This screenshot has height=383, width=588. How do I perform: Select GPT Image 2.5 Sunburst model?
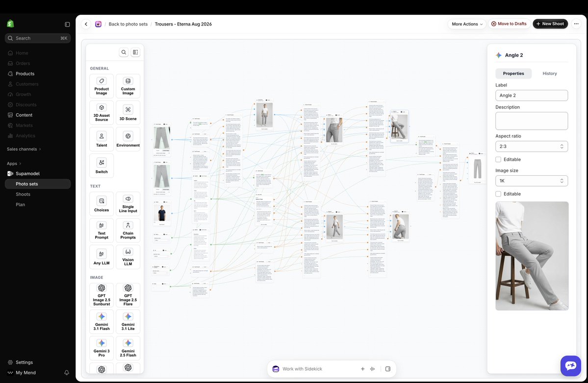point(101,295)
